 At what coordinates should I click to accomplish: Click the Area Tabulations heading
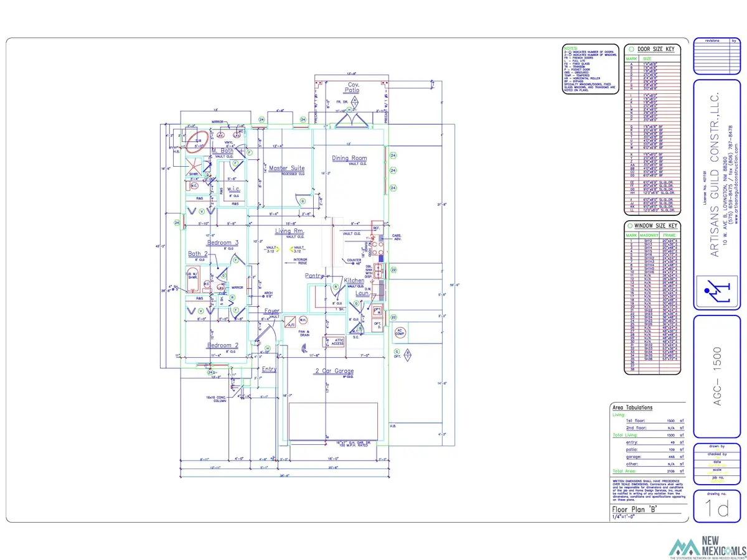(x=632, y=408)
